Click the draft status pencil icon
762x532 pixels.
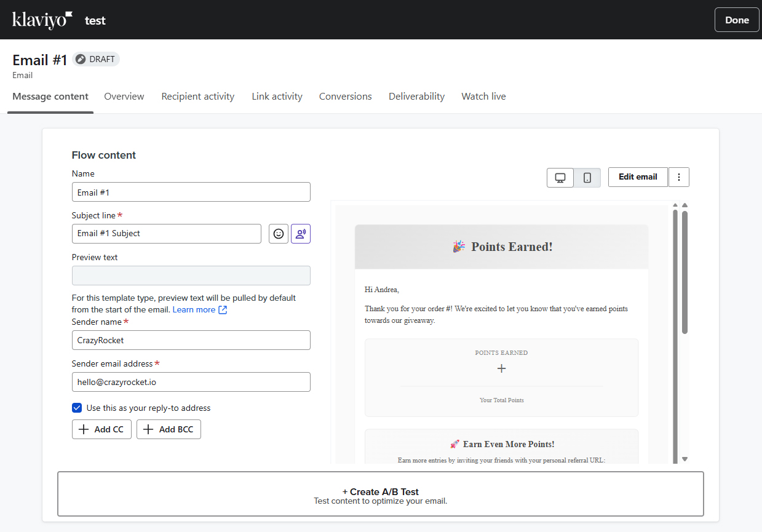click(x=81, y=59)
